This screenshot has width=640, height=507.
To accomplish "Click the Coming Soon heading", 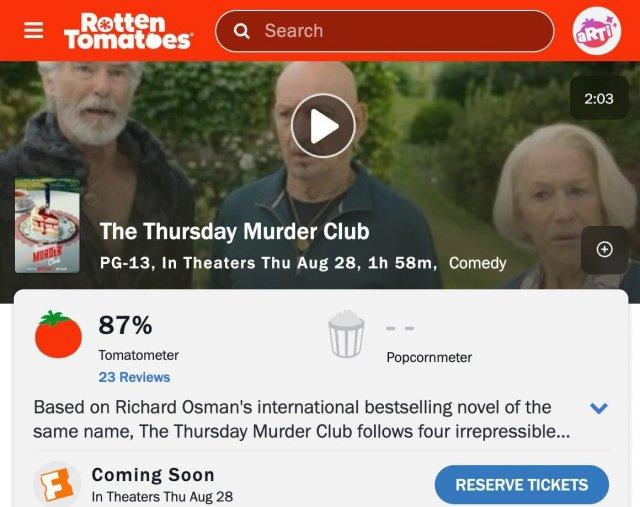I will click(153, 475).
